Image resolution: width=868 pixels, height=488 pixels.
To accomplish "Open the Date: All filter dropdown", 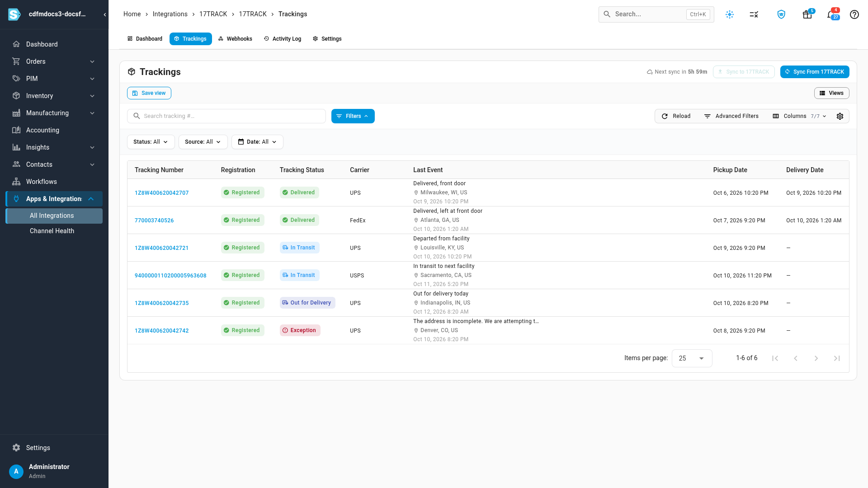I will (x=257, y=142).
